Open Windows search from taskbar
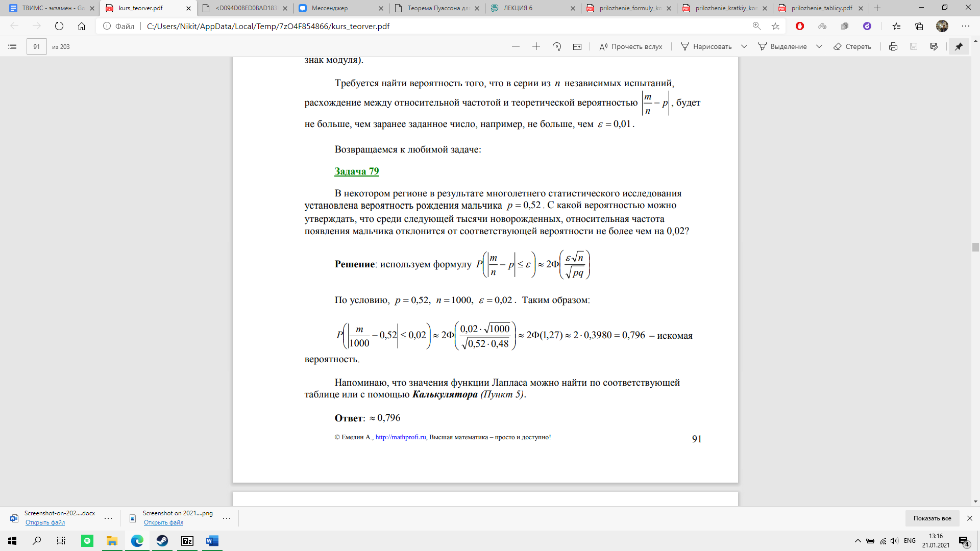Viewport: 980px width, 551px height. click(x=37, y=541)
